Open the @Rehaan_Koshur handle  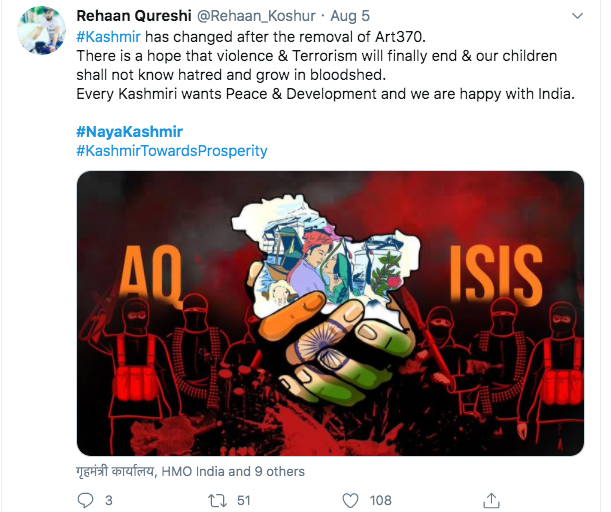point(256,16)
